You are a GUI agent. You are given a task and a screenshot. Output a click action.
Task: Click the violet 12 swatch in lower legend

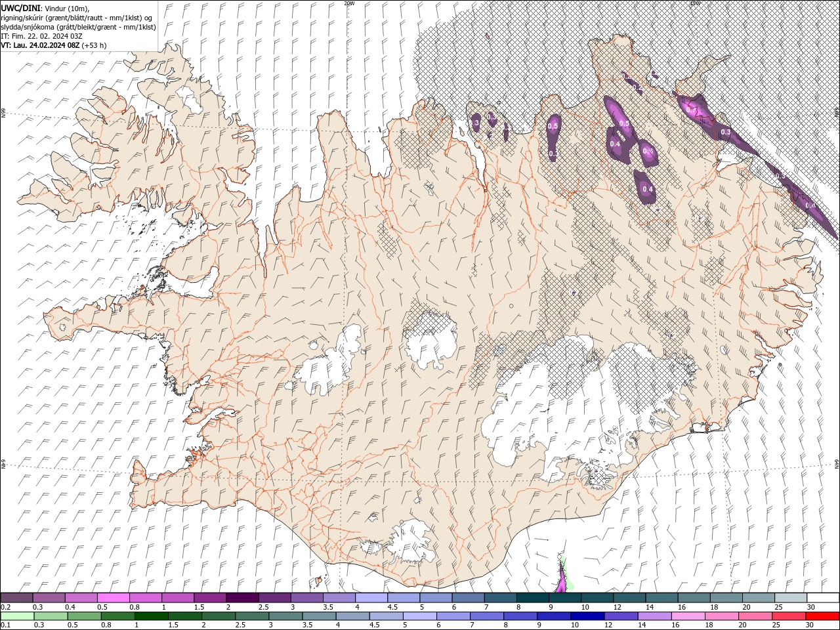coord(620,616)
